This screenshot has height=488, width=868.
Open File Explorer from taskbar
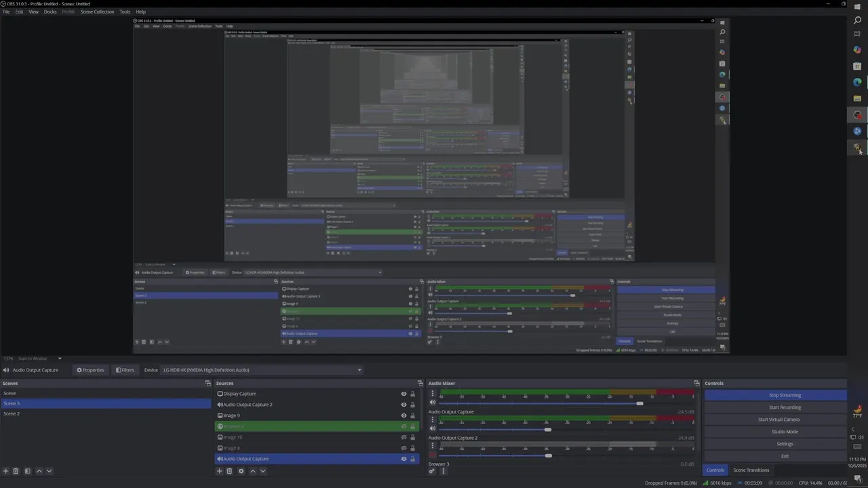tap(857, 98)
